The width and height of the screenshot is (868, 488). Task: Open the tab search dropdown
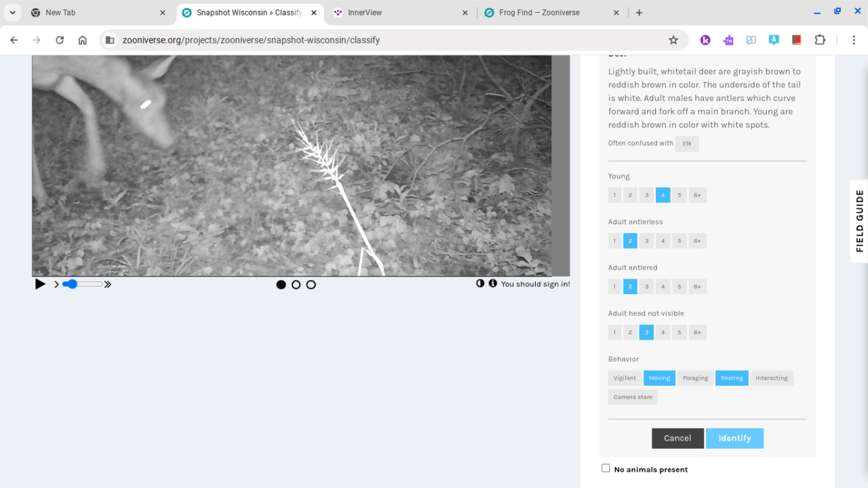[x=12, y=13]
